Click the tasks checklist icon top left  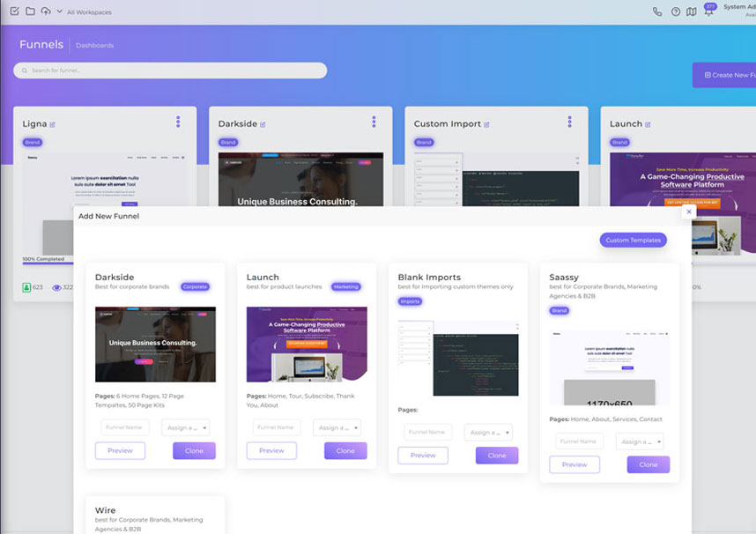coord(15,11)
